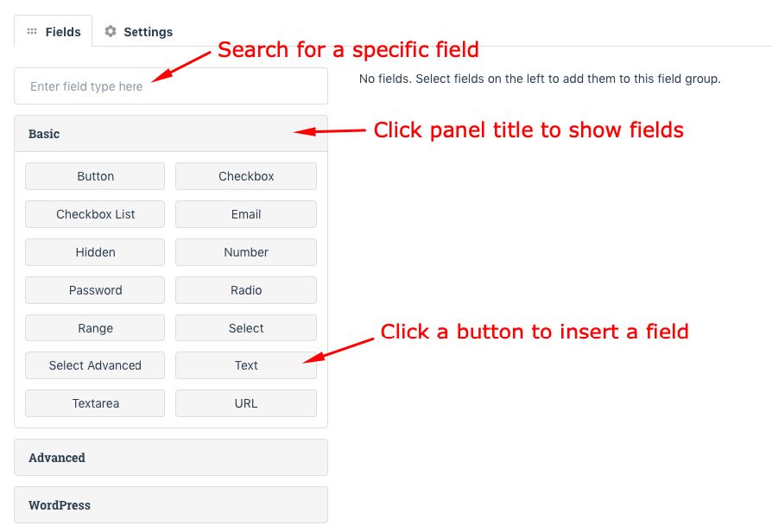
Task: Add a Number field
Action: coord(245,252)
